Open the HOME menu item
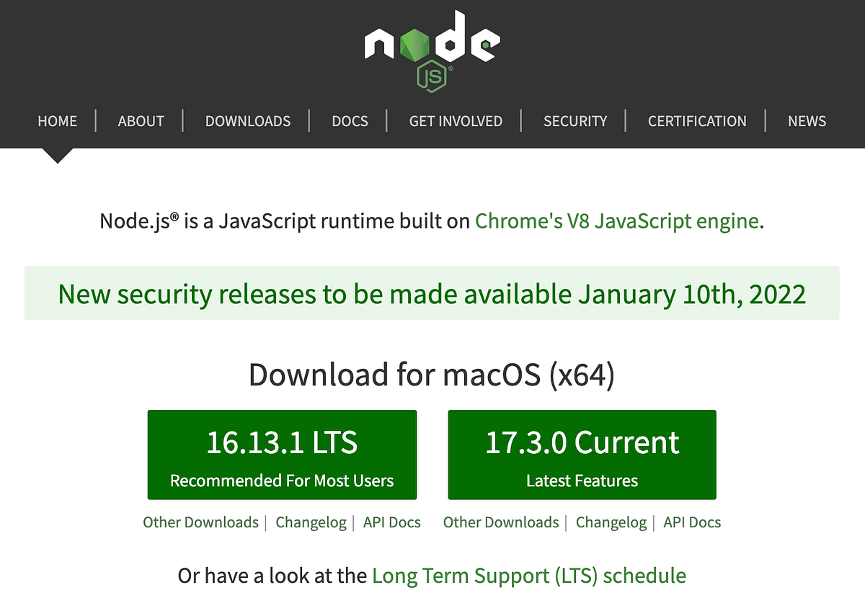Image resolution: width=865 pixels, height=616 pixels. [57, 121]
